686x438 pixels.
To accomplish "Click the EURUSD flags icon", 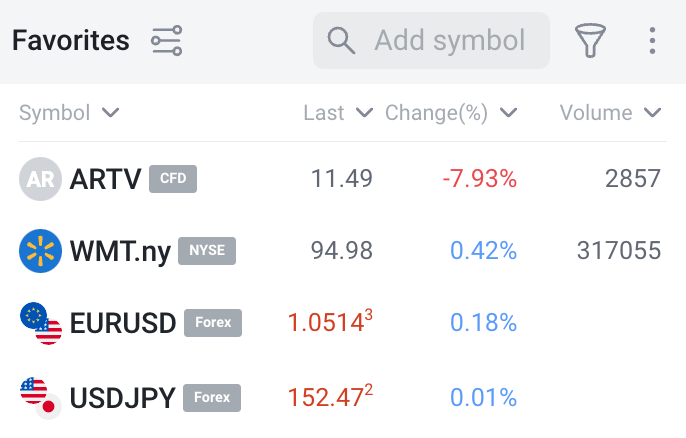I will (x=40, y=323).
